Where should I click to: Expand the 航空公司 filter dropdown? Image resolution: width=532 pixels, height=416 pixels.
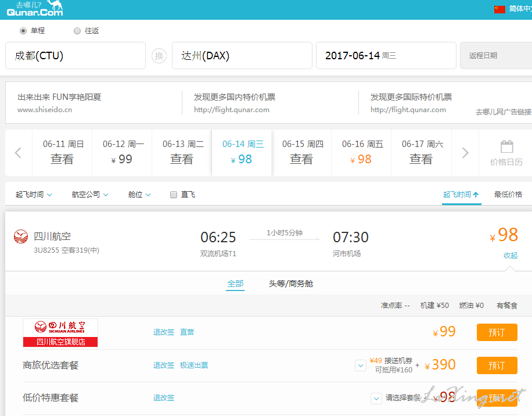[90, 195]
